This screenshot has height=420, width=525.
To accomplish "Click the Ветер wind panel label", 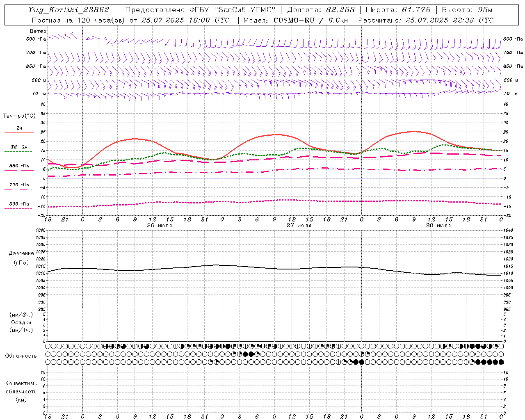I will [38, 31].
